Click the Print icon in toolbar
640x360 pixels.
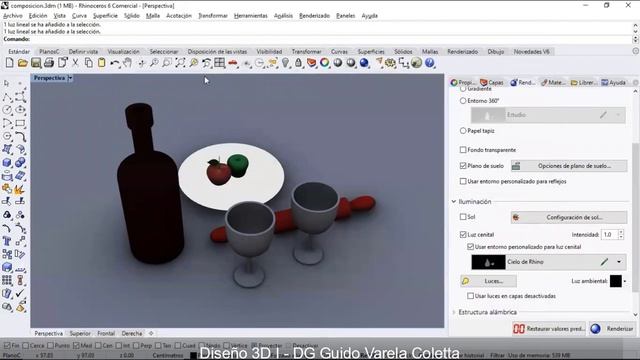(49, 63)
